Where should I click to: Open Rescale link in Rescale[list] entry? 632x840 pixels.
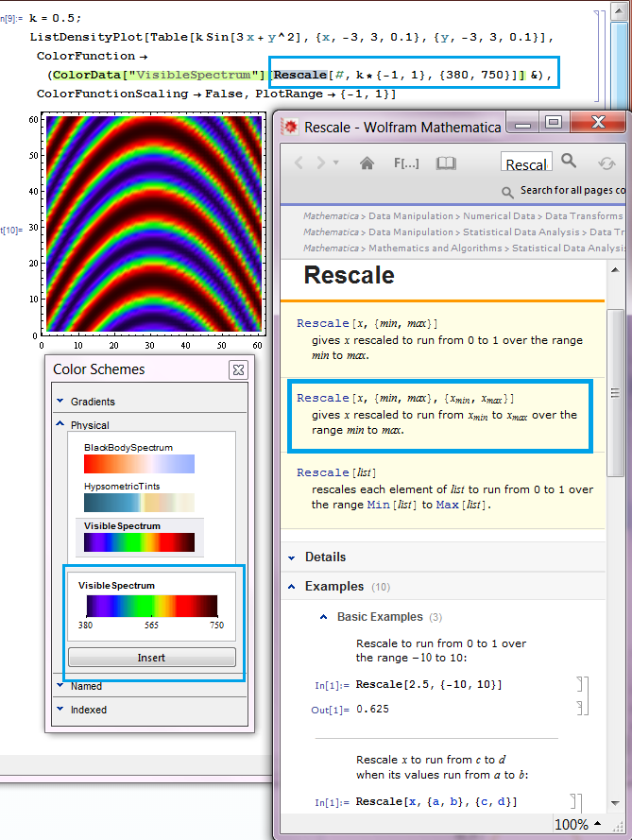pos(322,472)
